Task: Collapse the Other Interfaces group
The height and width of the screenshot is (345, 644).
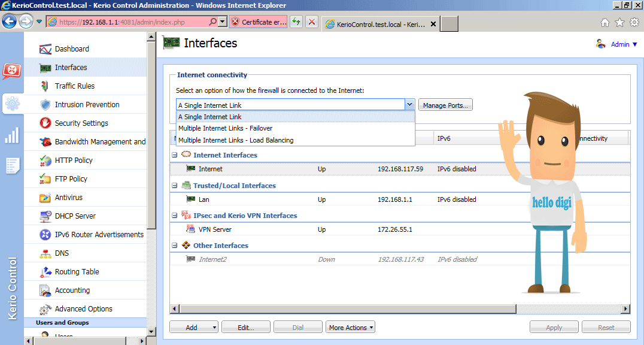Action: tap(175, 246)
